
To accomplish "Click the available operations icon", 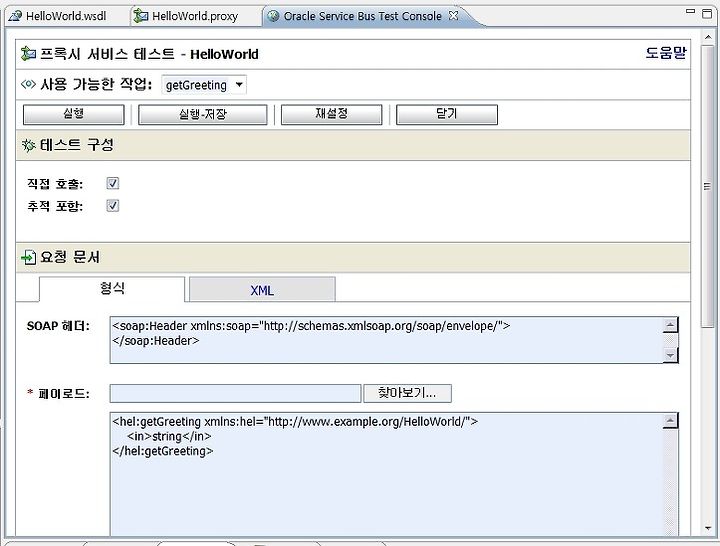I will coord(28,84).
